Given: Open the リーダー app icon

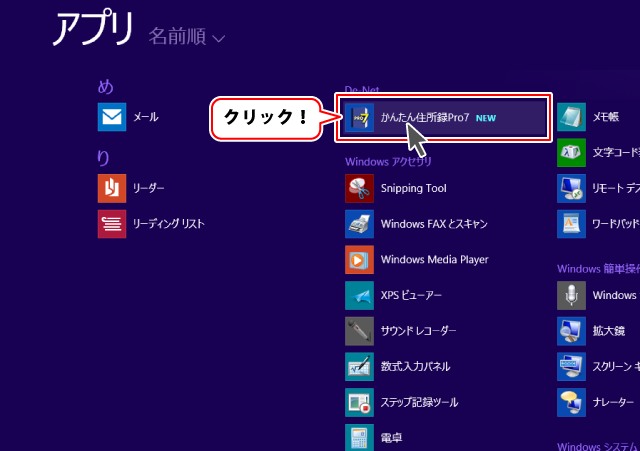Looking at the screenshot, I should pos(112,189).
